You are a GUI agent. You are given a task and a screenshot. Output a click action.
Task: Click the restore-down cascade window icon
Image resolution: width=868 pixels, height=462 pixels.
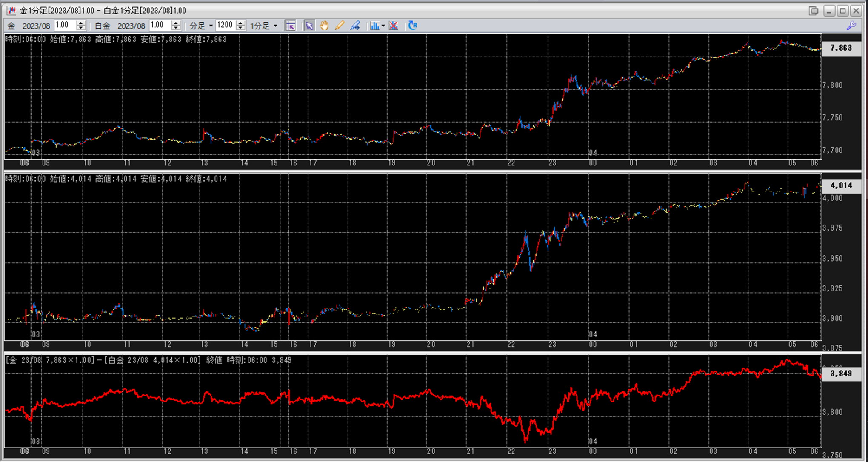click(814, 11)
